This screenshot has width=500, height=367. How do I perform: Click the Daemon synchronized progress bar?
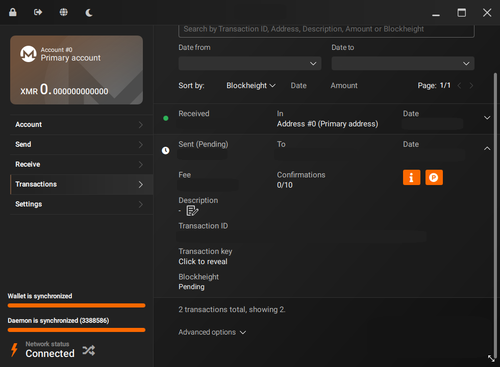pos(77,330)
